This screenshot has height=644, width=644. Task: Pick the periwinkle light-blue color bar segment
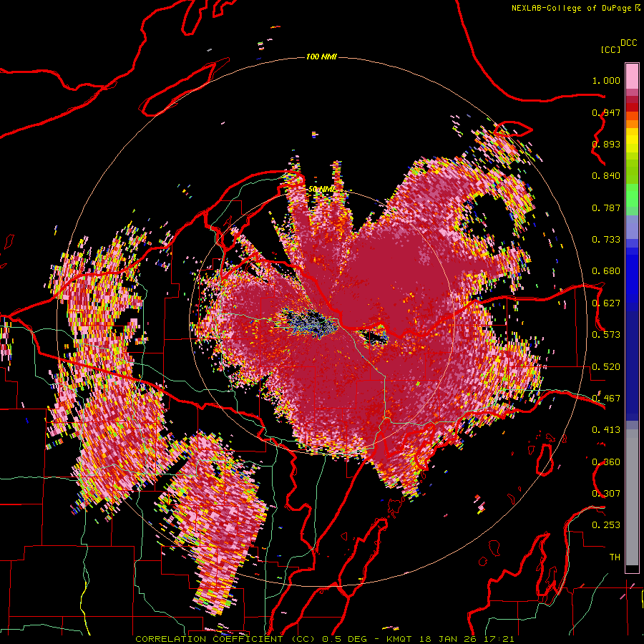[x=632, y=228]
